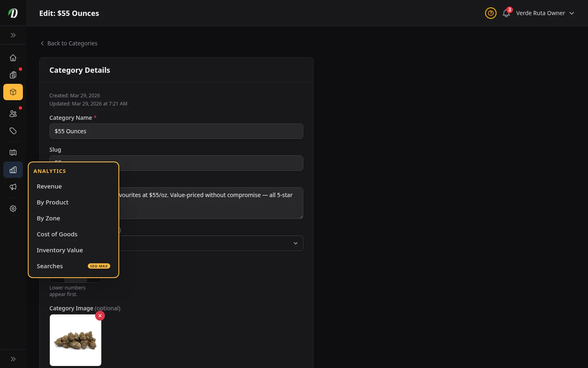Select Revenue from the Analytics menu
The width and height of the screenshot is (588, 368).
(49, 186)
